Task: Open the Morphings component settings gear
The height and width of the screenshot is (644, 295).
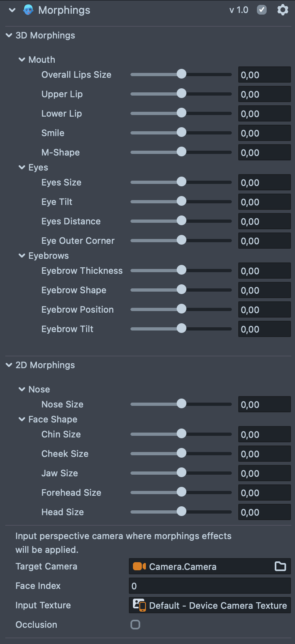Action: pyautogui.click(x=282, y=10)
